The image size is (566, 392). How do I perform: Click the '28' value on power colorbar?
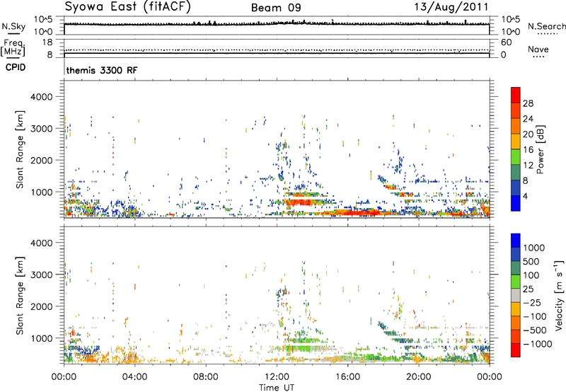(x=528, y=103)
